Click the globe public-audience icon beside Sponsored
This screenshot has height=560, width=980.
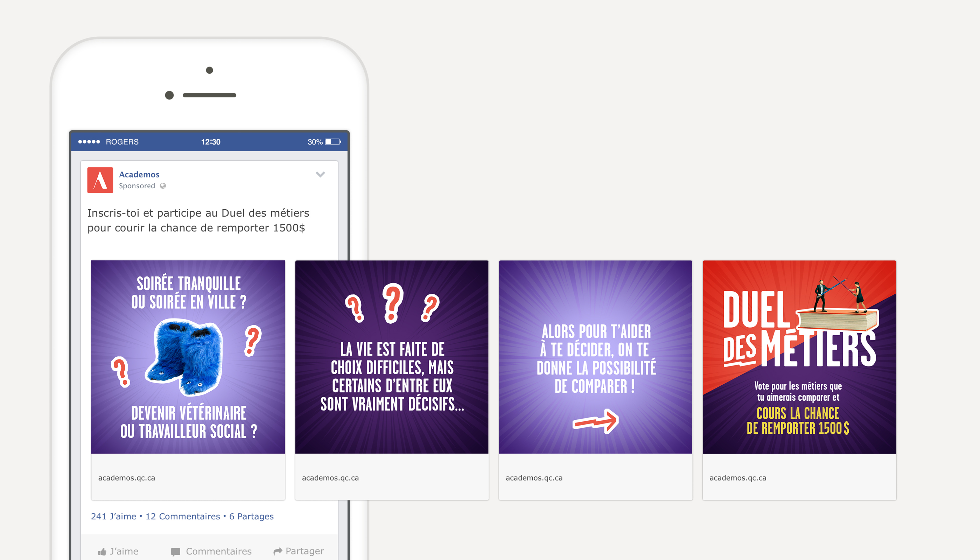pos(163,186)
